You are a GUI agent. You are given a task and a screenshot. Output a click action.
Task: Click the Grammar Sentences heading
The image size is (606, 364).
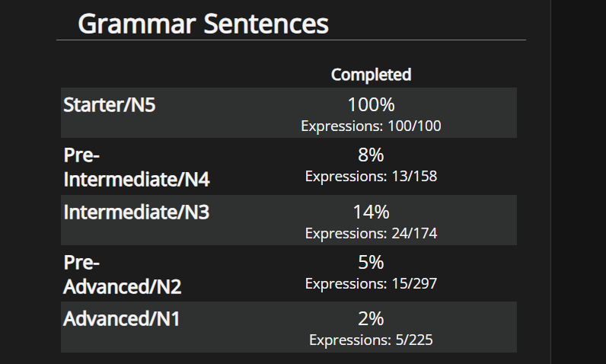point(203,24)
